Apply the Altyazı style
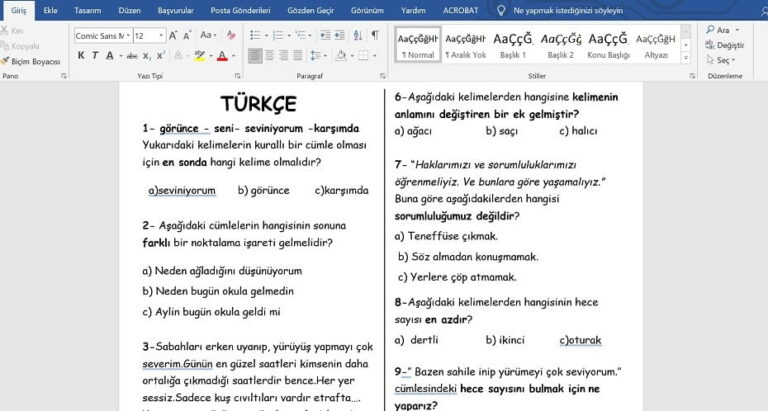This screenshot has height=411, width=768. [656, 45]
